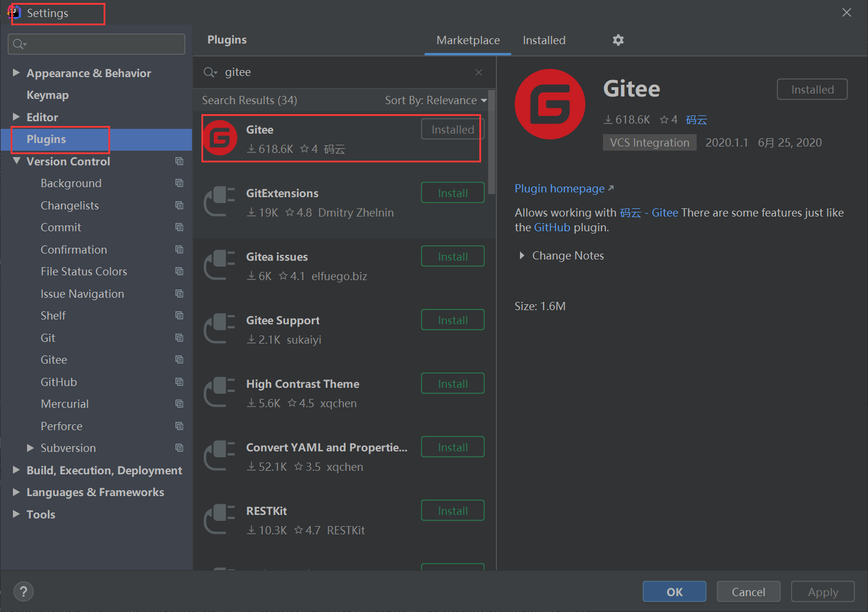Click the search magnifier in plugin search
The image size is (868, 612).
(x=210, y=72)
